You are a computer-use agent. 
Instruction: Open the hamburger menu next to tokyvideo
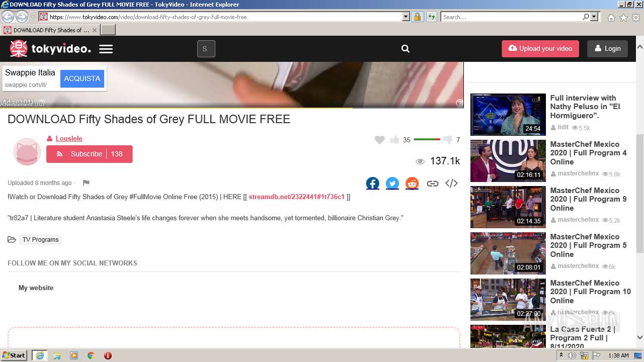106,49
